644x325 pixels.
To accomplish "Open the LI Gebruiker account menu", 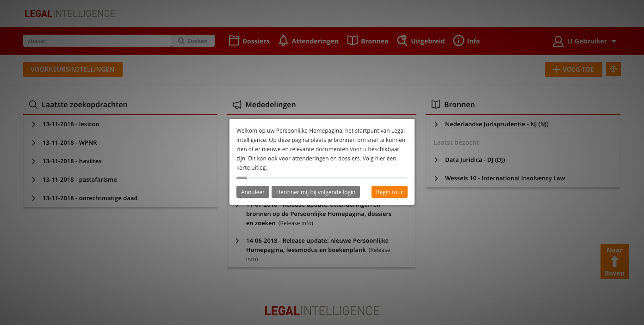I will click(584, 41).
